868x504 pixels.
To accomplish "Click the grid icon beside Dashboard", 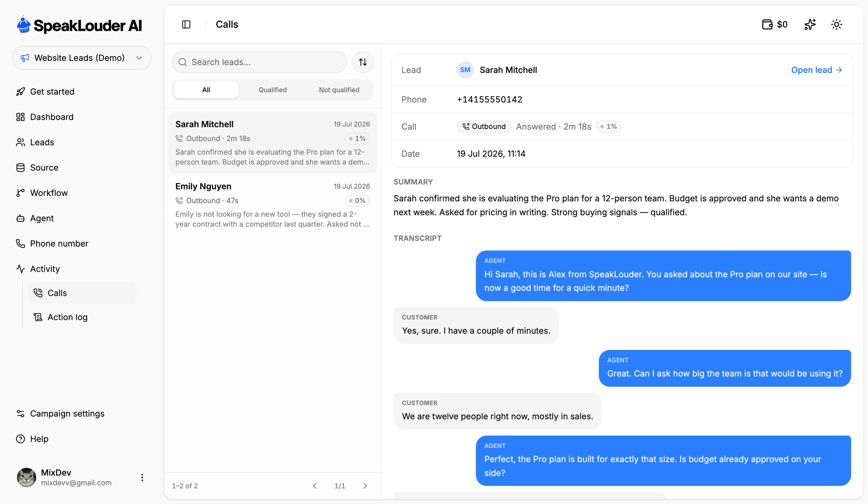I will [x=20, y=117].
